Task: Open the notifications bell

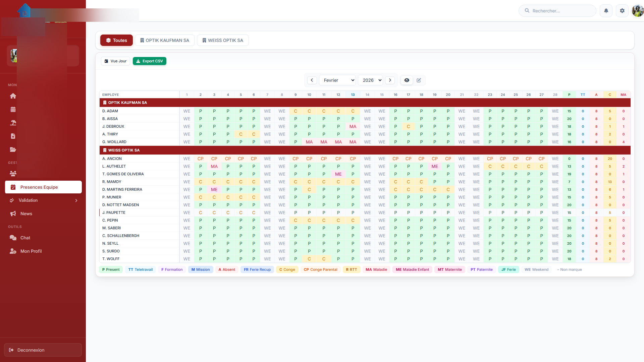Action: pos(606,11)
